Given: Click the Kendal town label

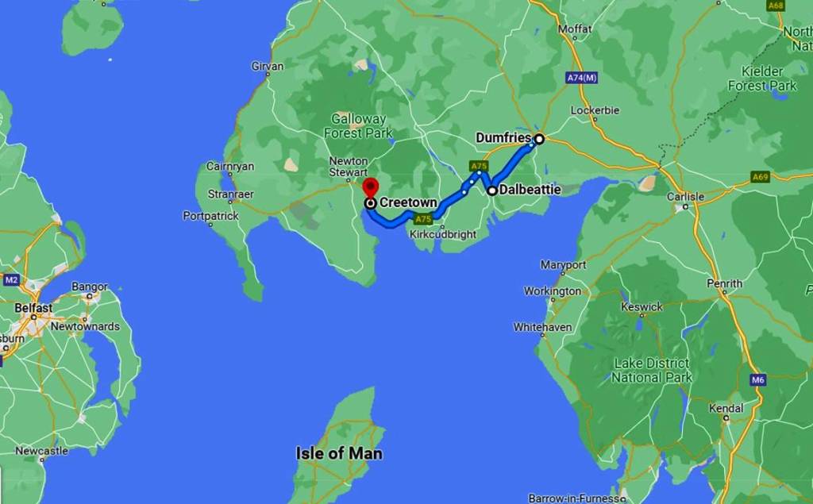Looking at the screenshot, I should [x=726, y=408].
